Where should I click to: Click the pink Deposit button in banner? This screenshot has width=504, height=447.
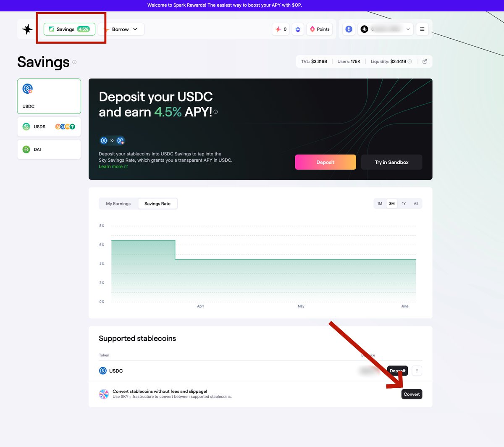pos(325,162)
